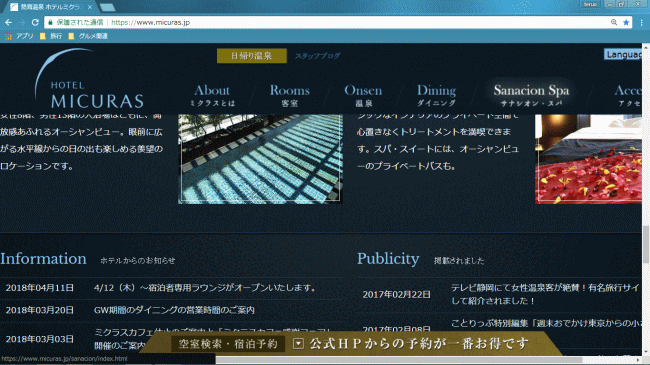Select the Access menu item
Image resolution: width=650 pixels, height=365 pixels.
pos(628,95)
